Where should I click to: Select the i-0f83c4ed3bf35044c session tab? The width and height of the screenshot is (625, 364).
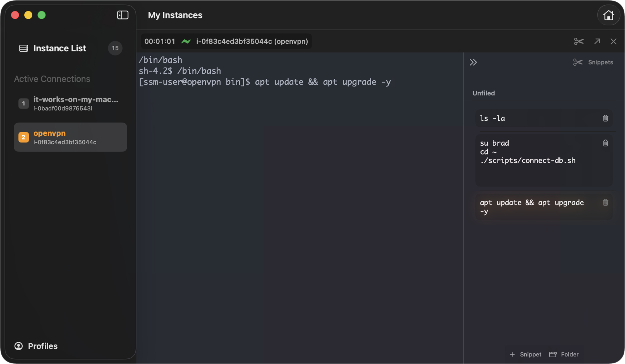[x=226, y=41]
